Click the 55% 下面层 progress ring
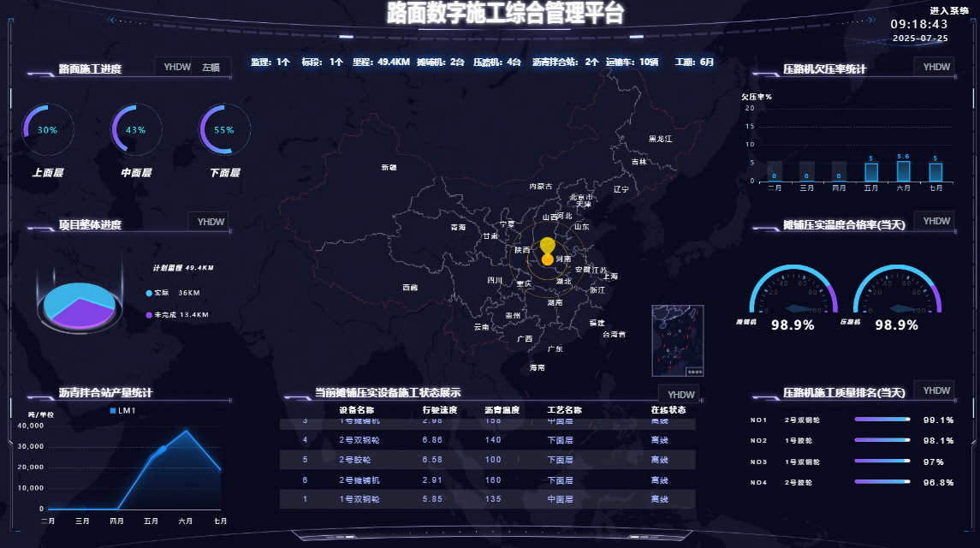Screen dimensions: 980x548 point(224,130)
